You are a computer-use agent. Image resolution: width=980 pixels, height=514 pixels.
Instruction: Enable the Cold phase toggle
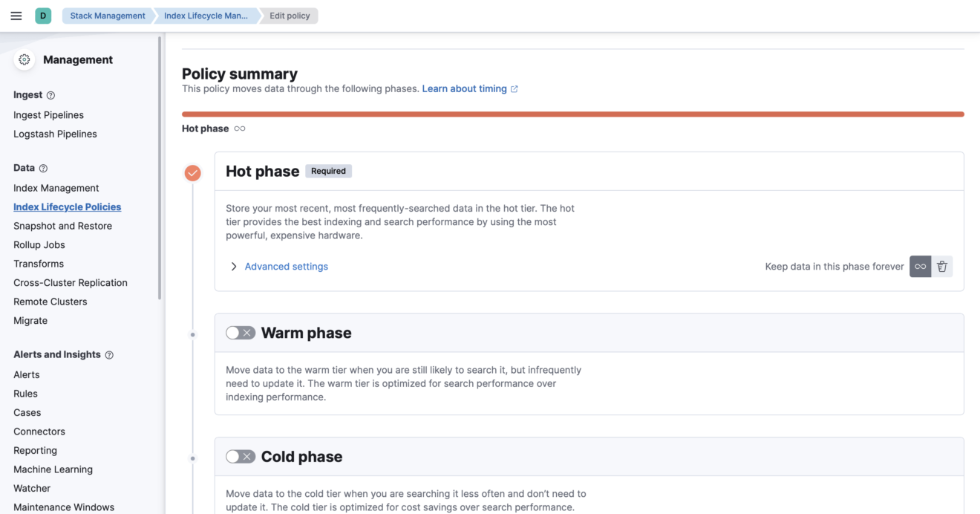[241, 455]
